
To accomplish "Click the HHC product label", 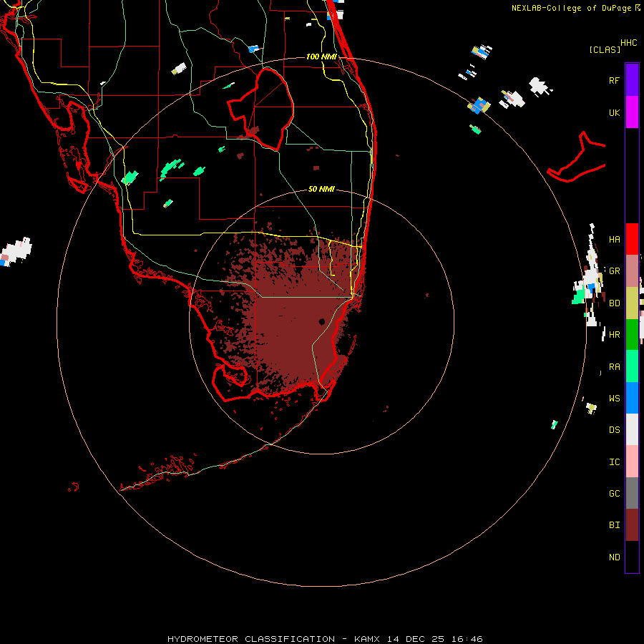I will pos(628,43).
